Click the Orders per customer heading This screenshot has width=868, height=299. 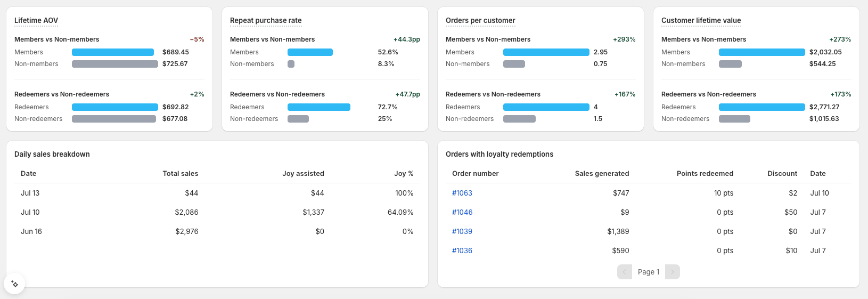point(480,20)
